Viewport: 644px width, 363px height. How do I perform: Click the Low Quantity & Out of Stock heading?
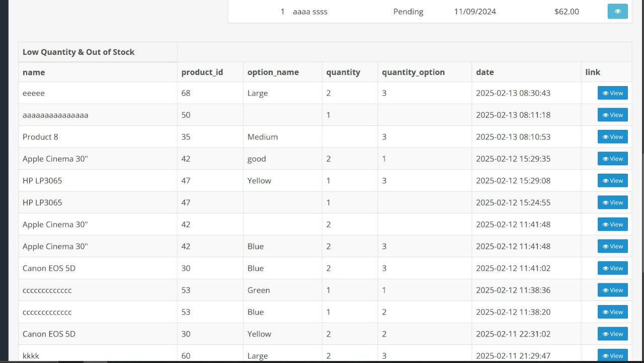[78, 52]
